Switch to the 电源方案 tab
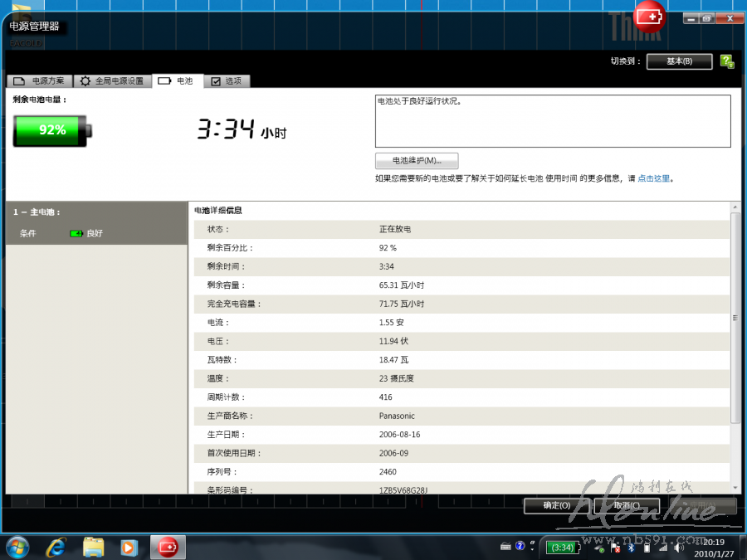The height and width of the screenshot is (560, 747). click(x=39, y=81)
